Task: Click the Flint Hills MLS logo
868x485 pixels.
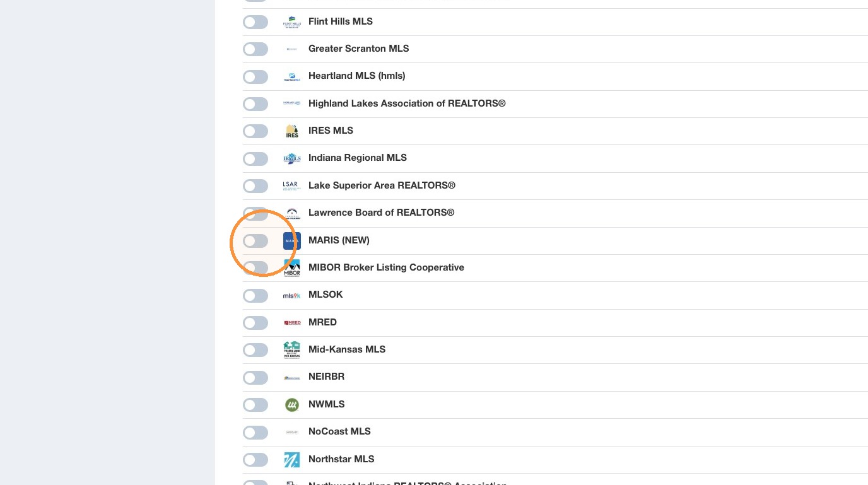Action: [292, 21]
